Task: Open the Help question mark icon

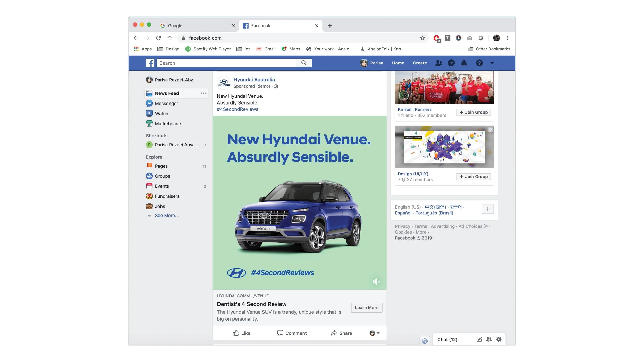Action: (479, 63)
